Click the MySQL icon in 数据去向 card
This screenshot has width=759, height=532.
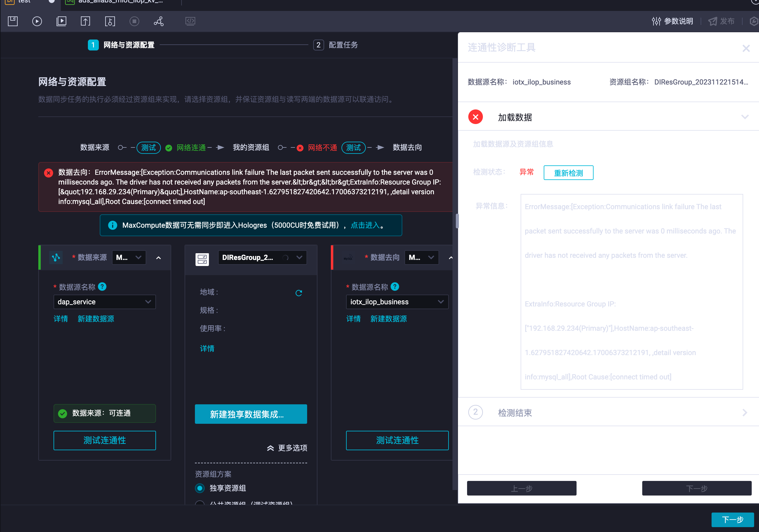tap(348, 258)
